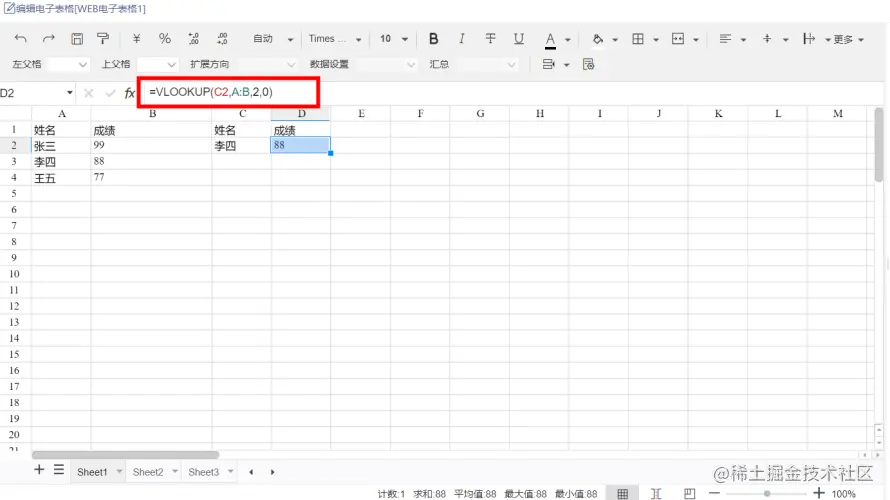Increase decimal places icon
The width and height of the screenshot is (890, 500).
[x=194, y=39]
